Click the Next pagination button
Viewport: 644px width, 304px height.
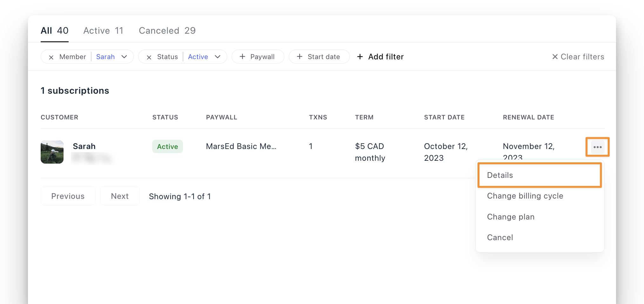point(120,196)
